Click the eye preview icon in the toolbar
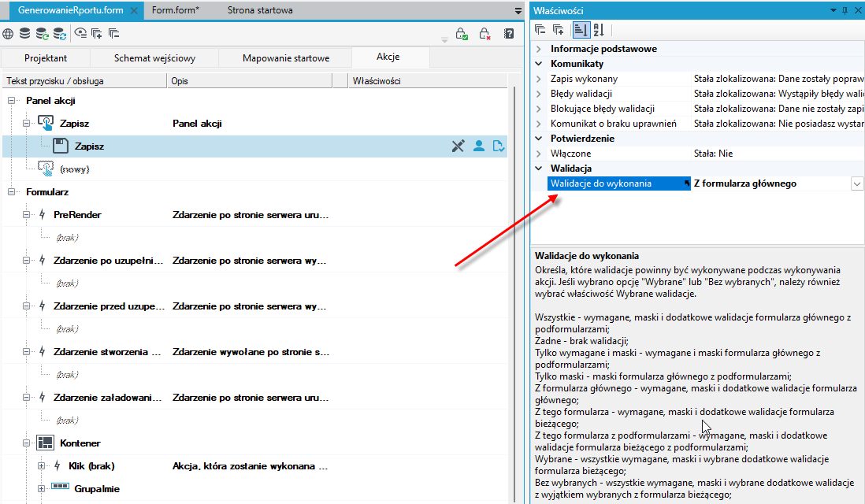Viewport: 865px width, 504px height. 80,33
